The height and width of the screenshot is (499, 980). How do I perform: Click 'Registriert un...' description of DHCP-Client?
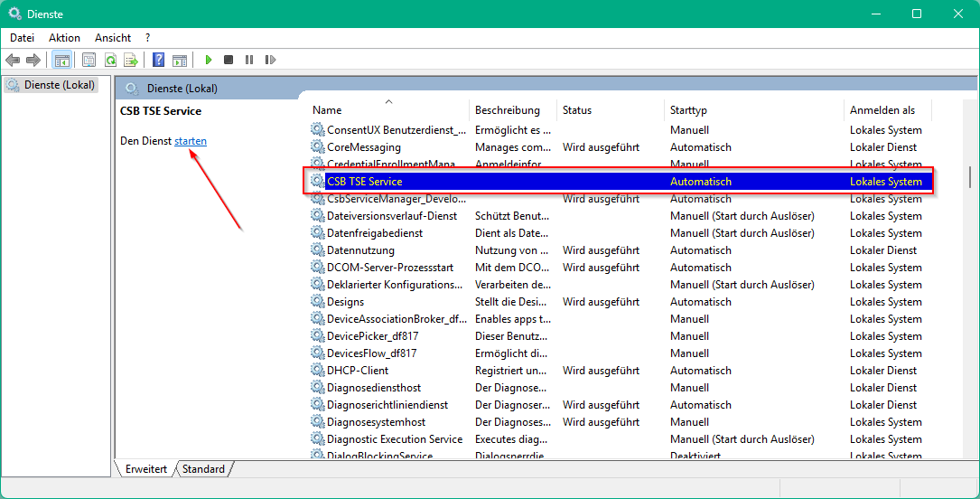pos(512,371)
